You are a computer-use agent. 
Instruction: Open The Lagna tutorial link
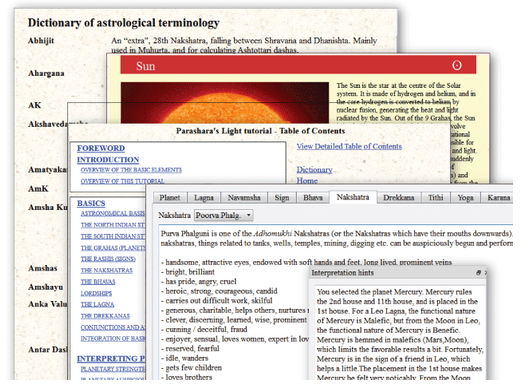click(97, 304)
